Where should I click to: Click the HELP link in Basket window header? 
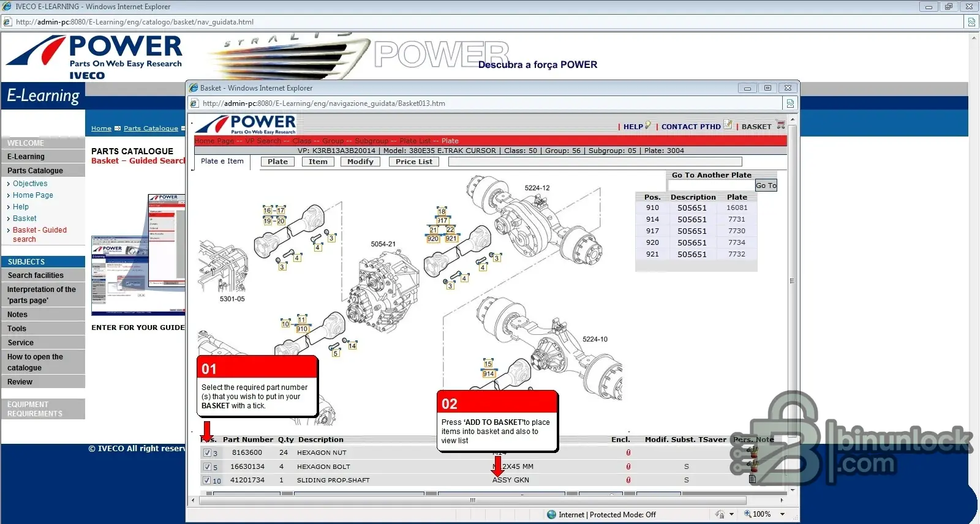tap(633, 127)
